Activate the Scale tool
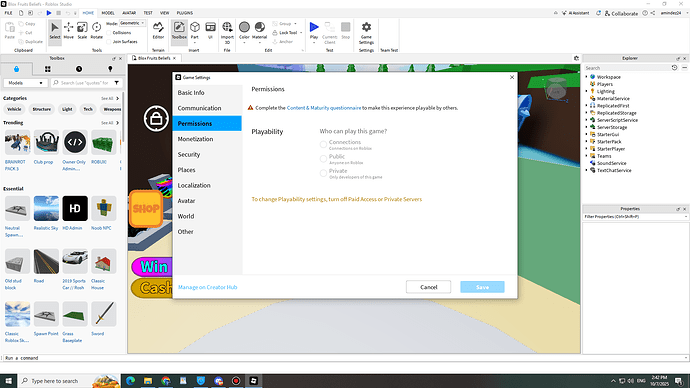Image resolution: width=690 pixels, height=388 pixels. pos(82,30)
